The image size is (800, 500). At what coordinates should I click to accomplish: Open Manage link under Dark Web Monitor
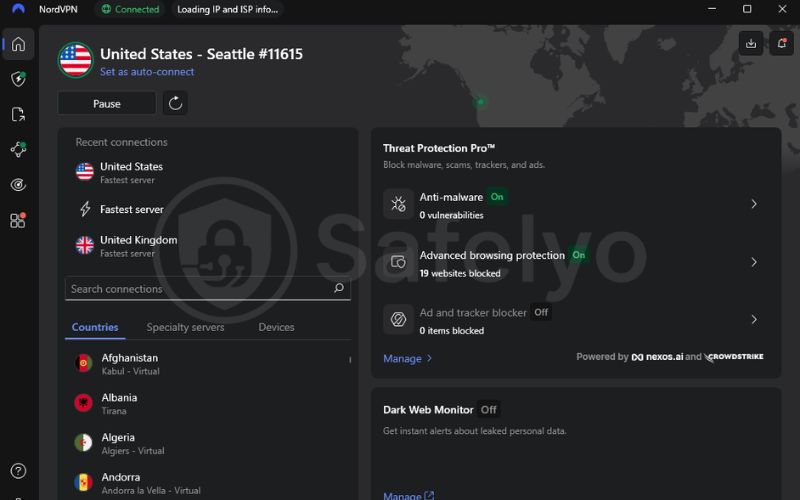(409, 495)
